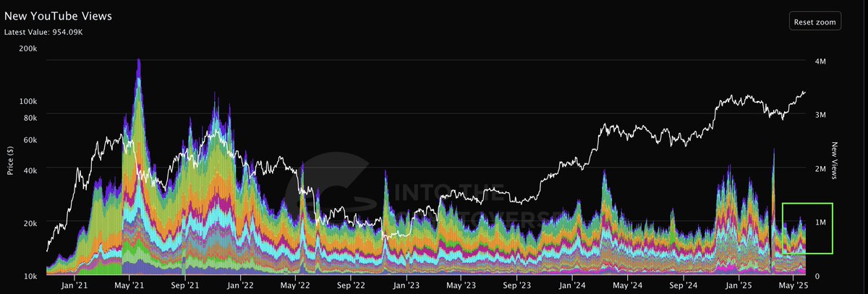868x294 pixels.
Task: Click the New Views axis title
Action: tap(834, 160)
